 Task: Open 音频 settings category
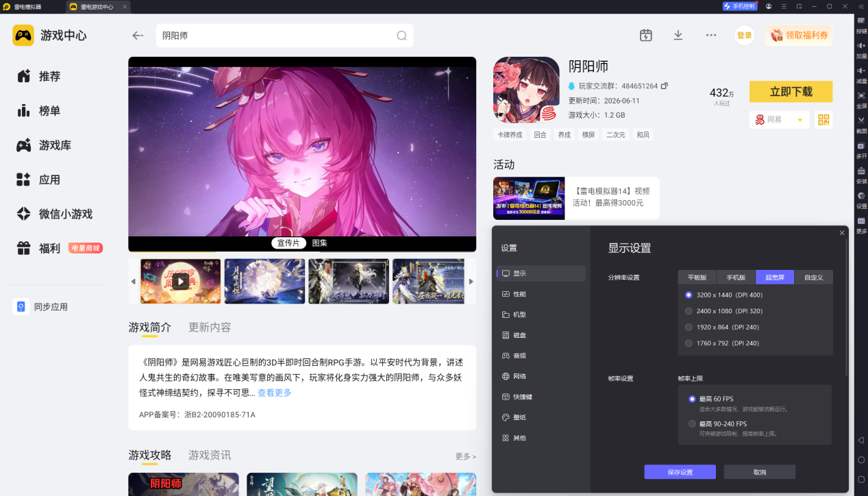pyautogui.click(x=541, y=356)
